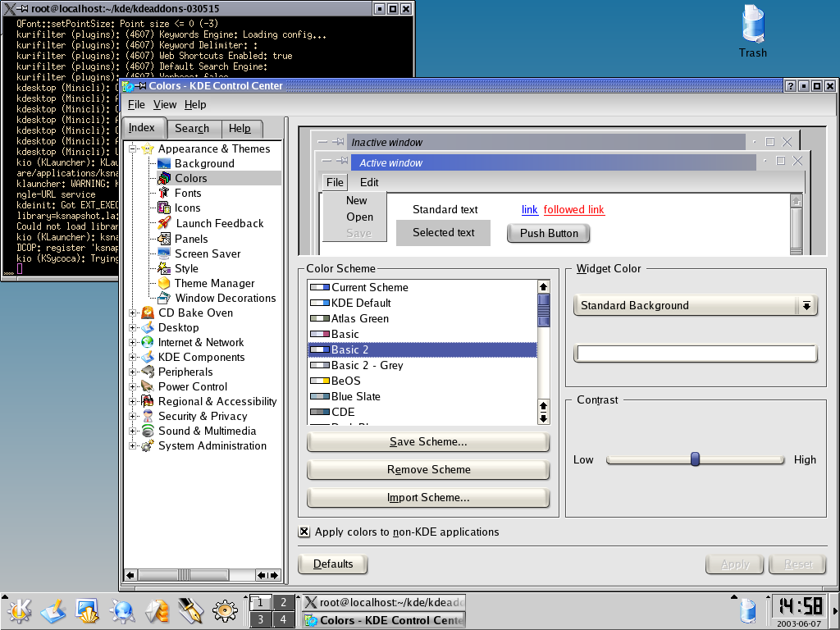Select the CDE color scheme
The image size is (840, 630).
click(422, 412)
